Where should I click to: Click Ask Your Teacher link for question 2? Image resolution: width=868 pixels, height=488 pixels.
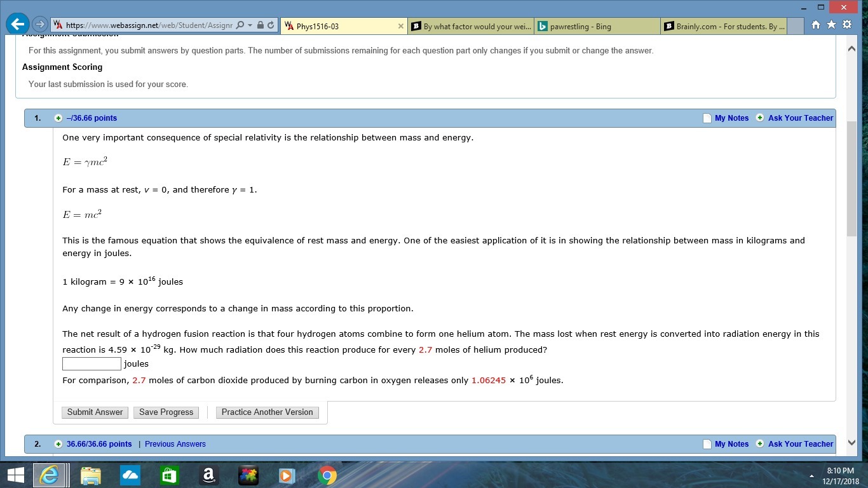pos(801,444)
